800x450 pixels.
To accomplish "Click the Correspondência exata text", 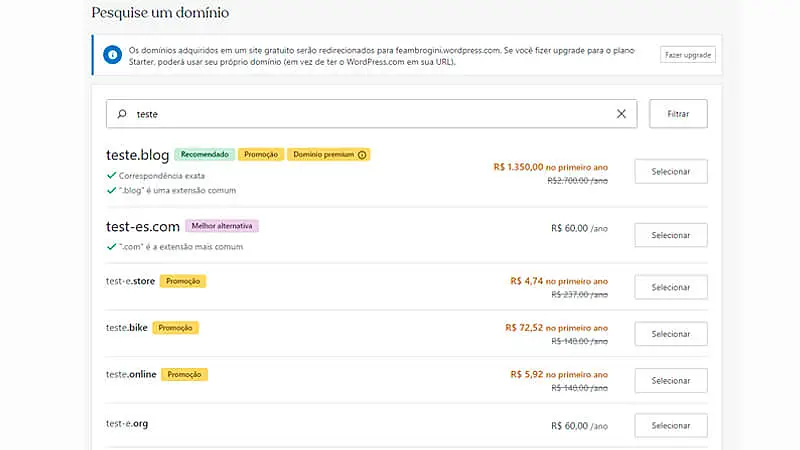I will 162,176.
